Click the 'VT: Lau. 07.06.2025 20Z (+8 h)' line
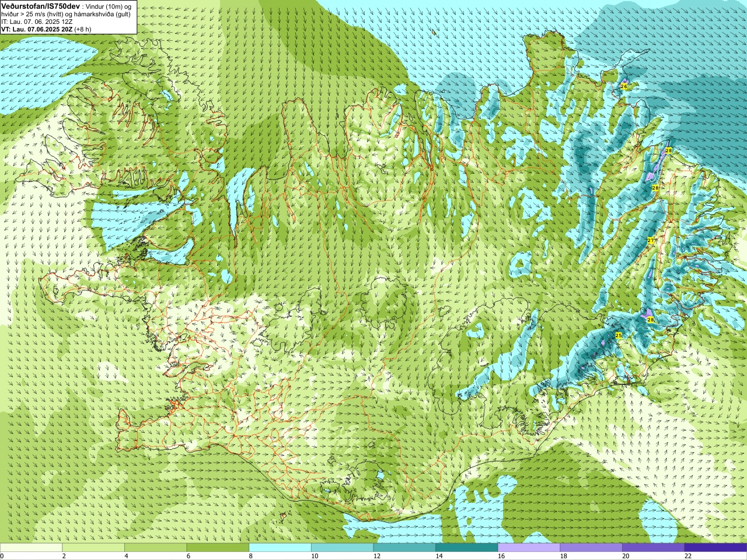 point(46,29)
